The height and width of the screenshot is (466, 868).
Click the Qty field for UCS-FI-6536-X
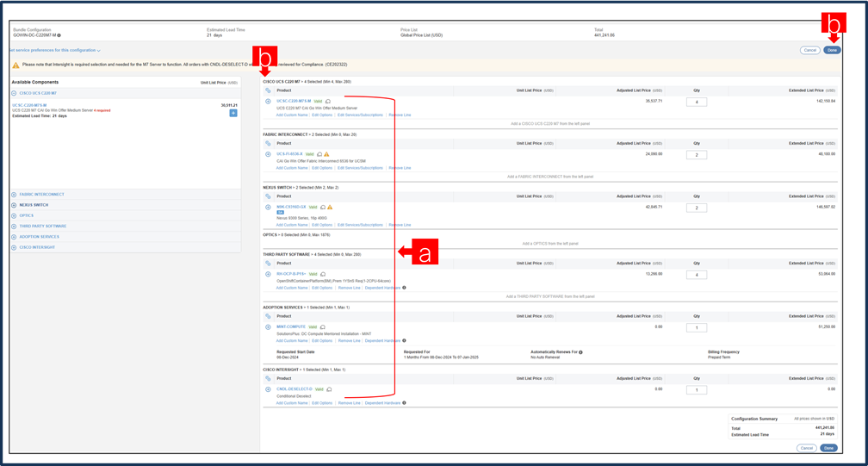pyautogui.click(x=697, y=155)
